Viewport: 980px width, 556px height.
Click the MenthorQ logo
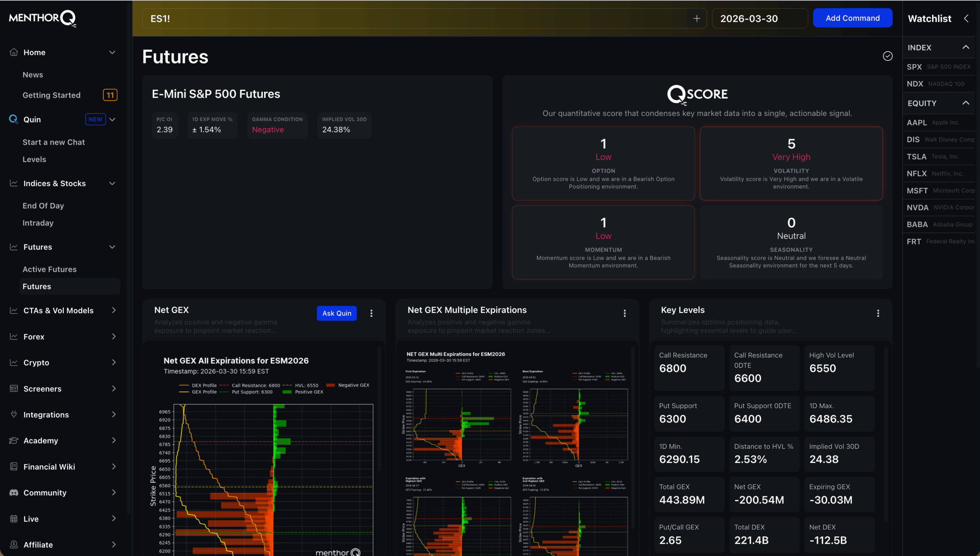click(x=42, y=18)
